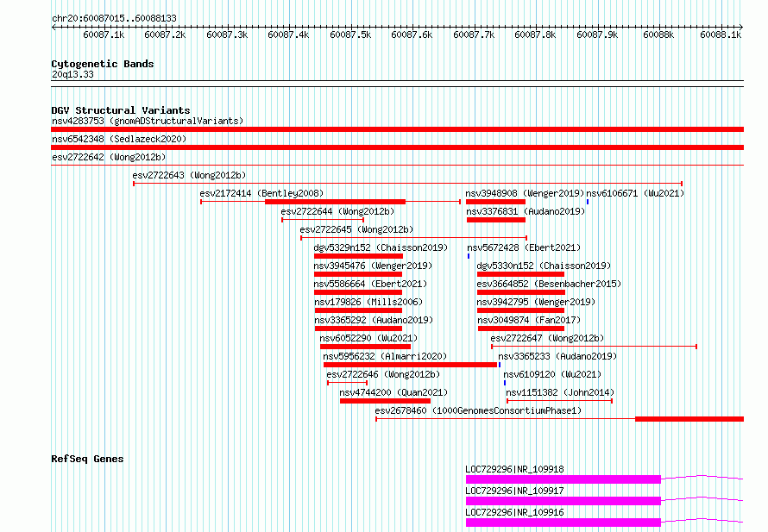Click the magenta NR_109918 exon bar
Viewport: 768px width, 532px height.
point(563,479)
